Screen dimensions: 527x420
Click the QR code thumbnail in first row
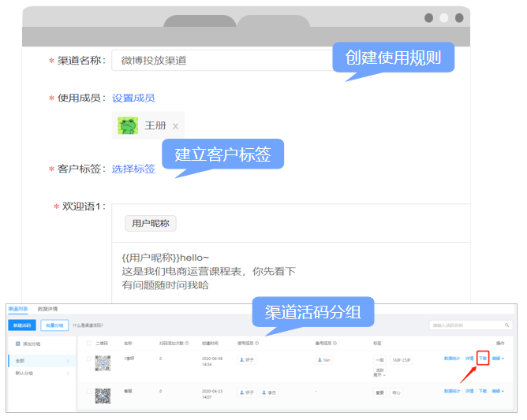pos(103,362)
